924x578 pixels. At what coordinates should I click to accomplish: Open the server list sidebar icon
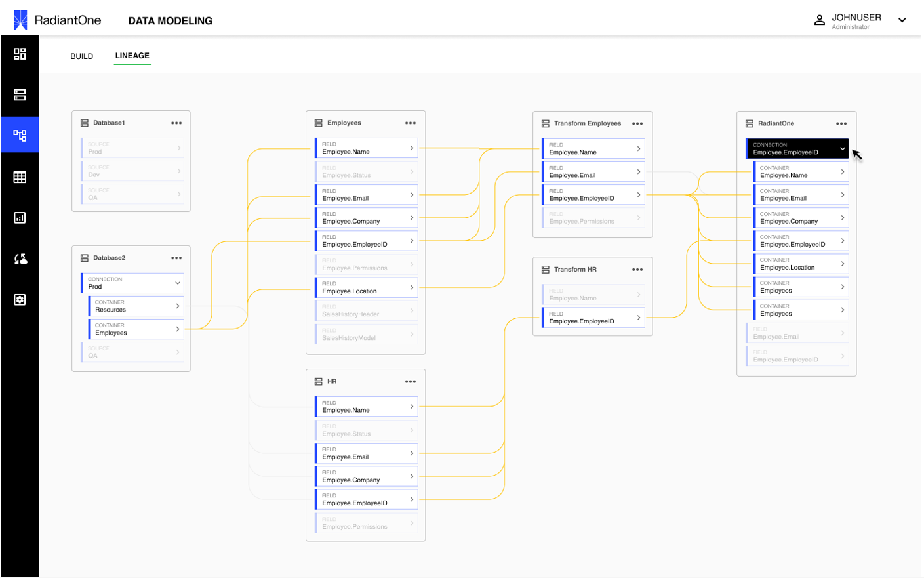tap(20, 95)
